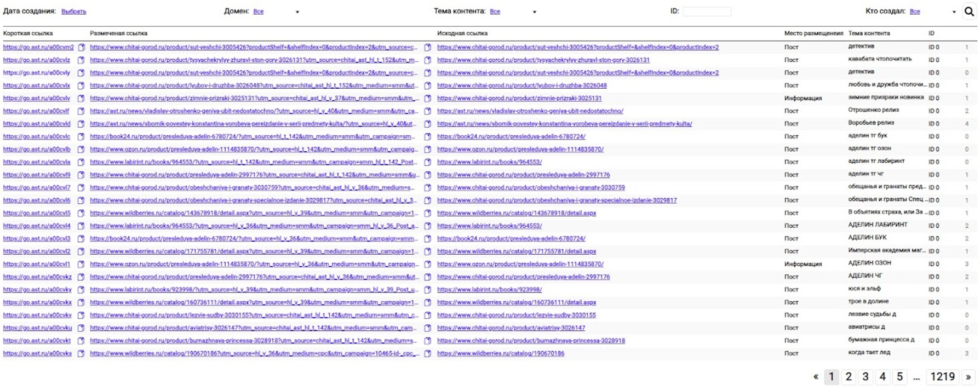Go to page 2 of results
Screen dimensions: 980x390
click(x=849, y=377)
